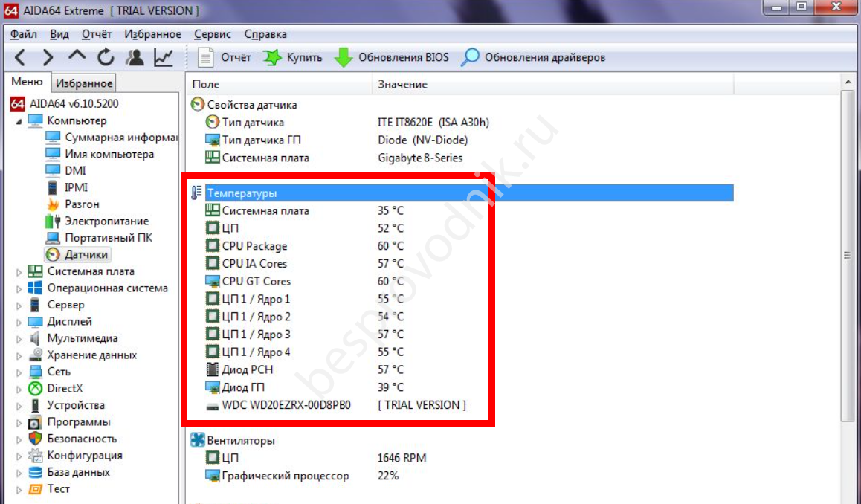861x504 pixels.
Task: Collapse the Компьютер tree node
Action: (x=19, y=121)
